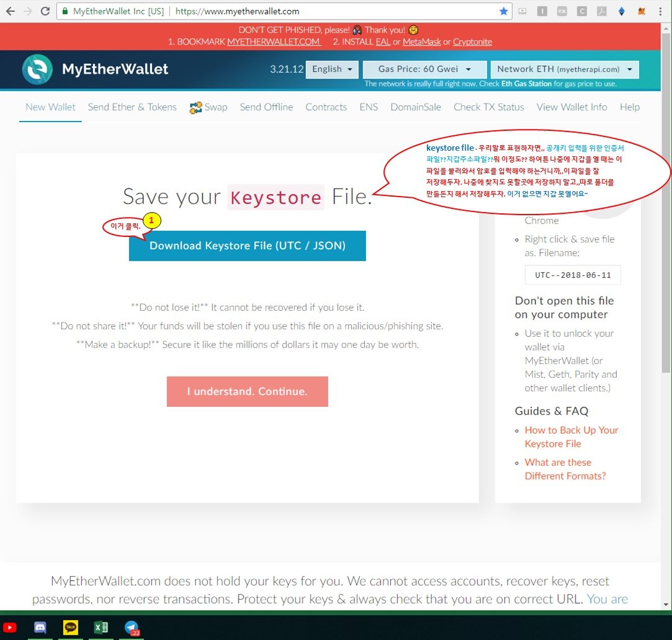Open the English language dropdown
672x640 pixels.
coord(332,69)
